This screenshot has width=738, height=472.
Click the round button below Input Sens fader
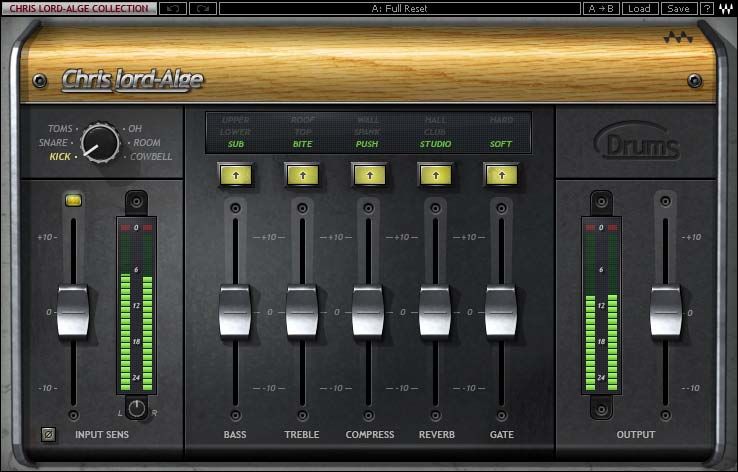73,415
